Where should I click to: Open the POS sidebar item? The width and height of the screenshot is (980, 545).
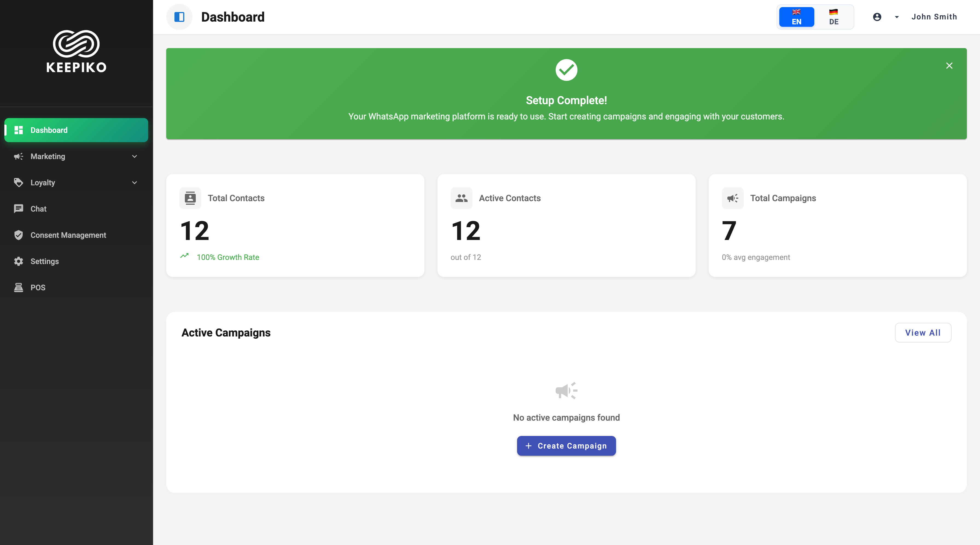[37, 288]
